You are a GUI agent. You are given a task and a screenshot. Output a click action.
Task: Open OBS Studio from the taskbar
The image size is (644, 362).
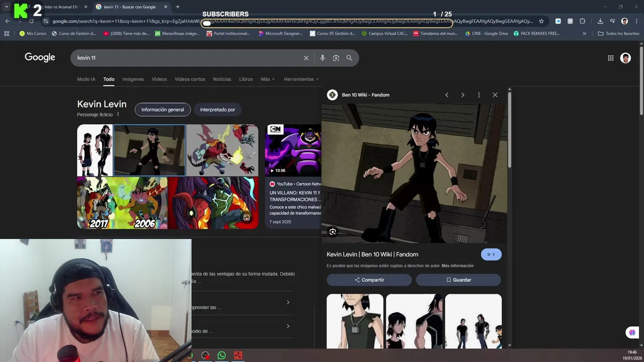205,355
